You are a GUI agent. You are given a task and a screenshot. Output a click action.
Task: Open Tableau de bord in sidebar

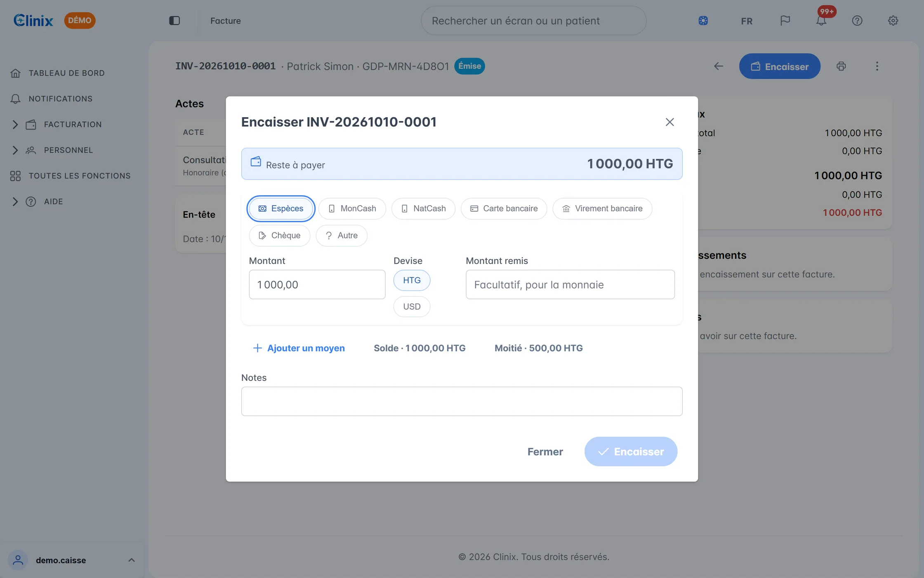point(58,73)
